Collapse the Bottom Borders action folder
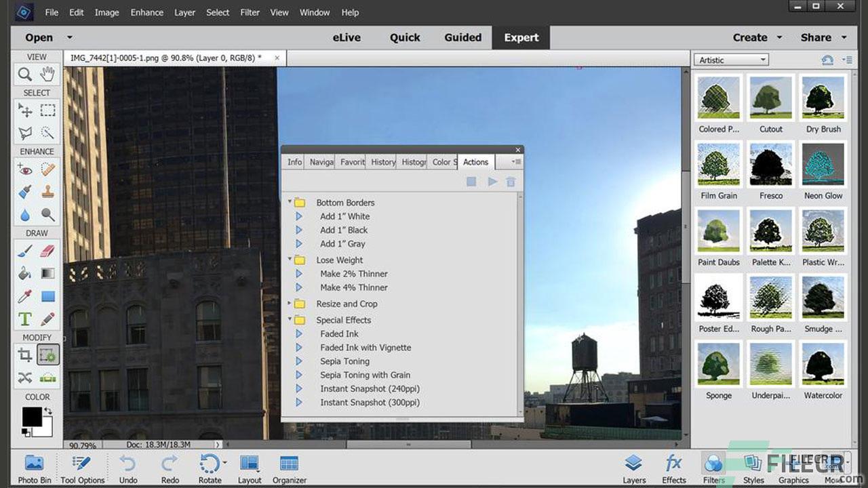868x488 pixels. click(x=291, y=202)
